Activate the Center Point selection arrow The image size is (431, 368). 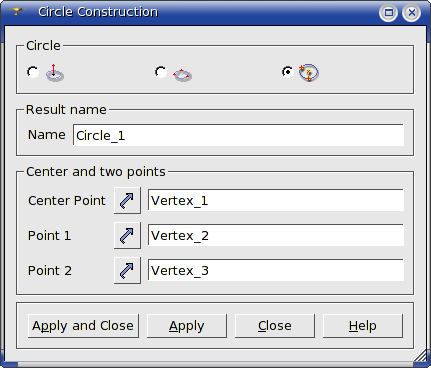click(127, 200)
